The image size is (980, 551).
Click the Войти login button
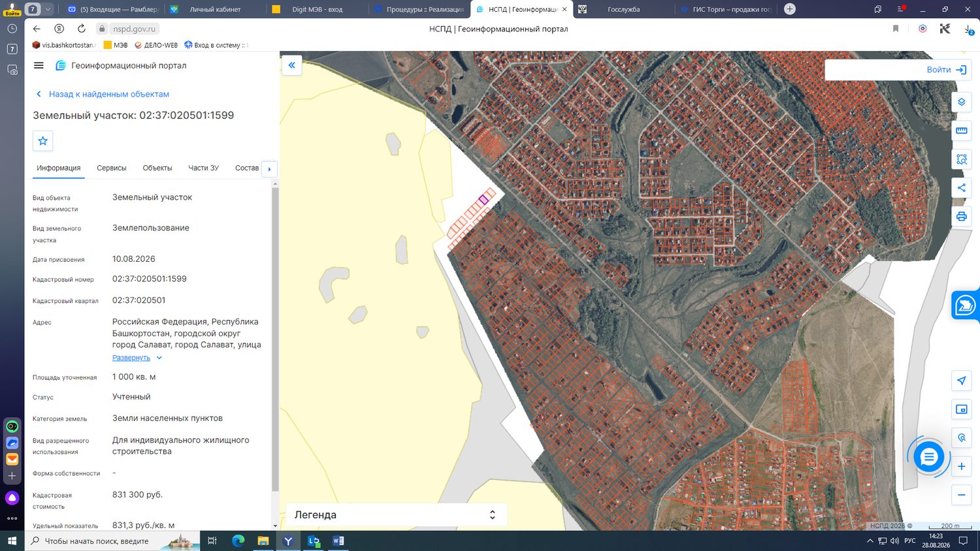click(x=947, y=70)
